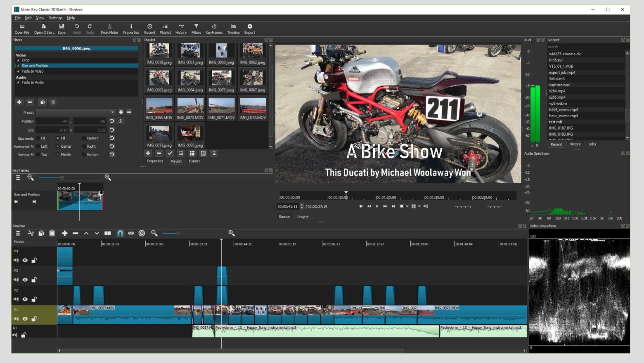Open the Filters toolbar icon
This screenshot has width=644, height=363.
point(196,29)
